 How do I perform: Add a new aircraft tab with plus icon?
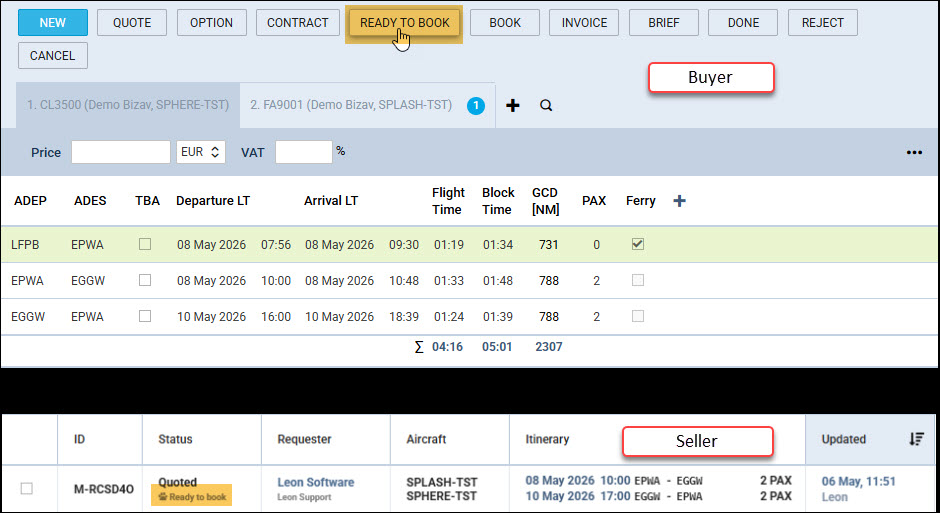513,105
